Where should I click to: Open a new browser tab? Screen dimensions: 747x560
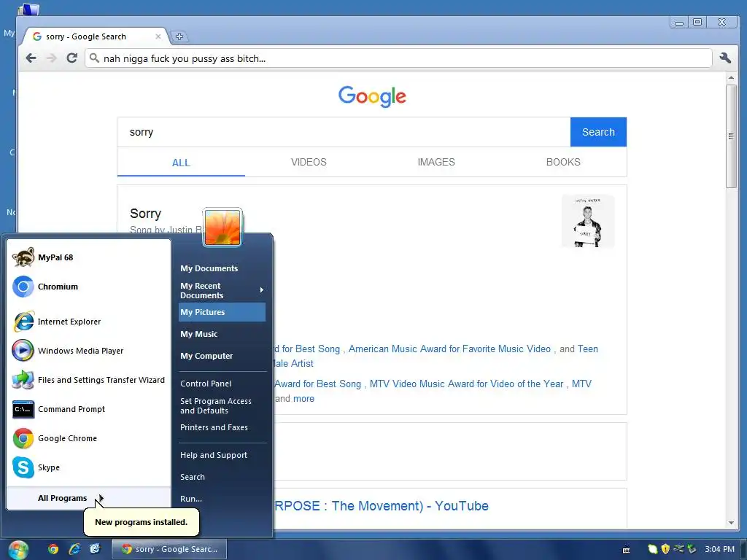coord(179,36)
